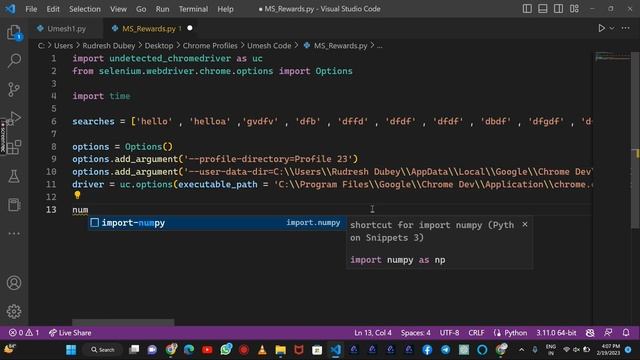Screen dimensions: 640x360
Task: Toggle the bottom Panel layout icon
Action: 542,9
